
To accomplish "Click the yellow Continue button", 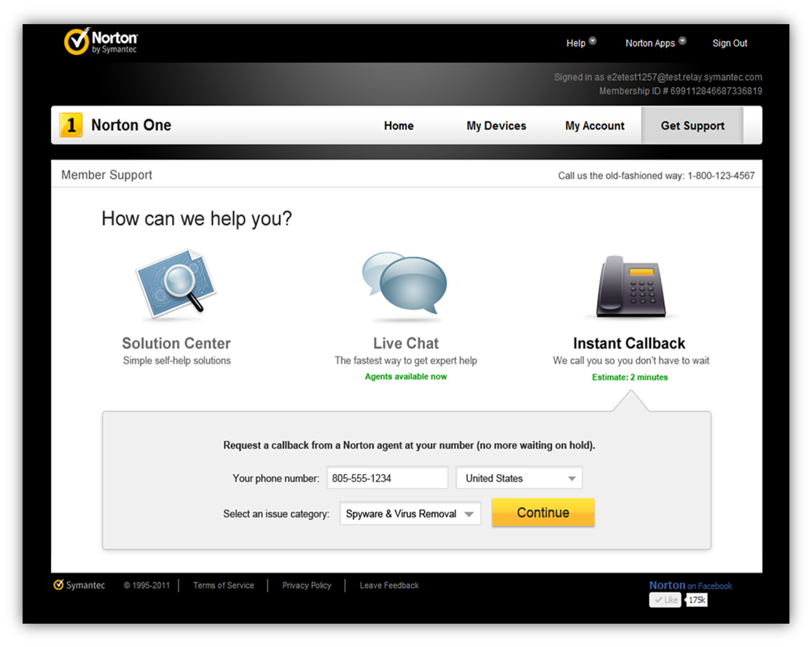I will pyautogui.click(x=543, y=512).
